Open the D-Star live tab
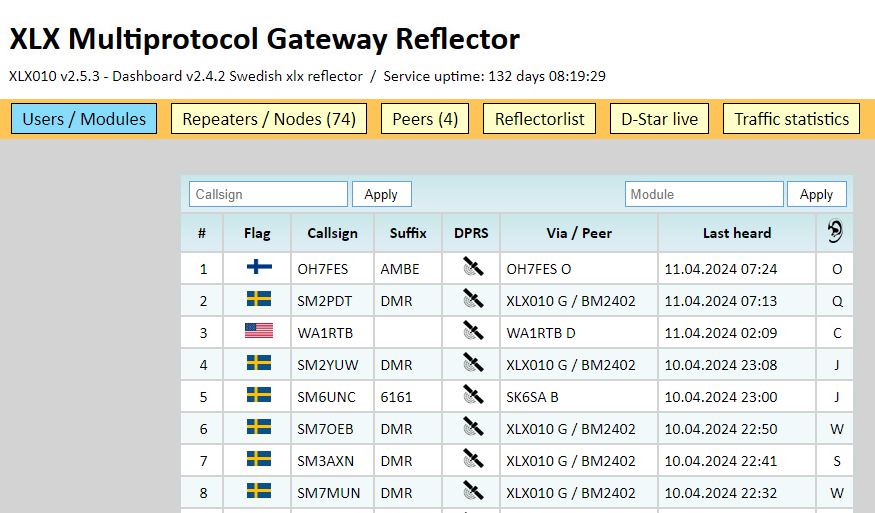 point(660,119)
